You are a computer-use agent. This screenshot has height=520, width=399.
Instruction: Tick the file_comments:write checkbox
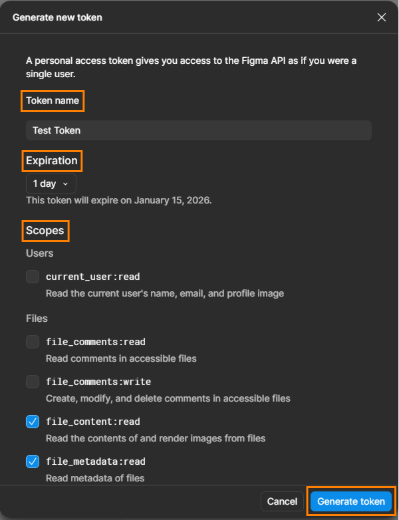pyautogui.click(x=33, y=382)
